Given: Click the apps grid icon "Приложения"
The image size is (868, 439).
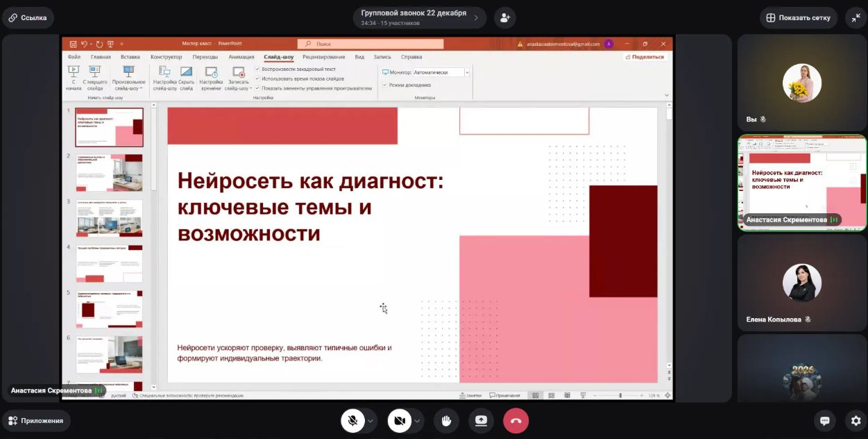Looking at the screenshot, I should coord(36,420).
